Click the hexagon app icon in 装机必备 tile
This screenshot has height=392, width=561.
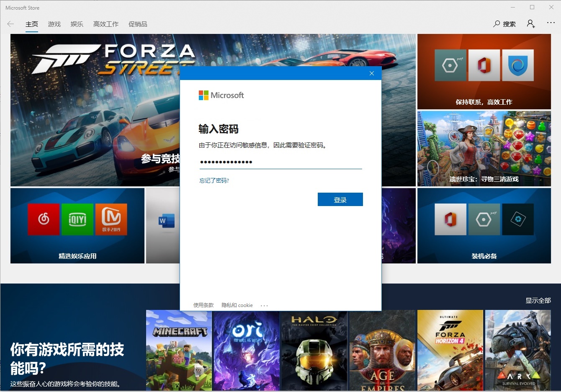[484, 219]
